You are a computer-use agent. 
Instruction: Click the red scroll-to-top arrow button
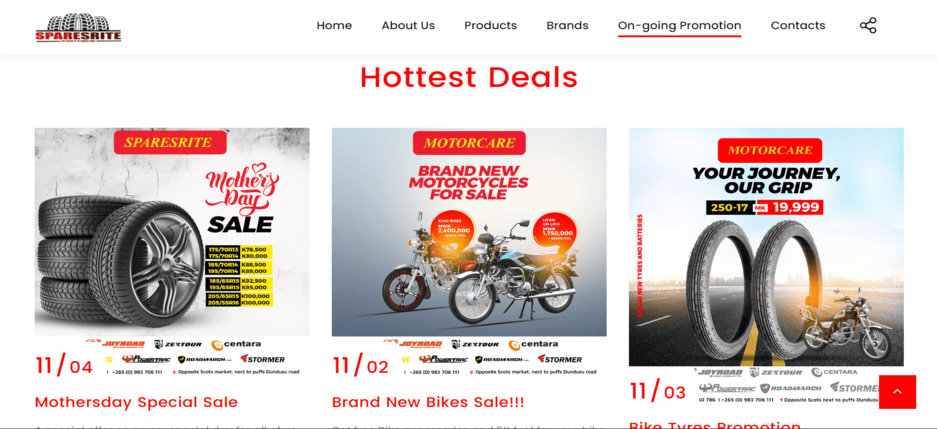click(x=897, y=392)
